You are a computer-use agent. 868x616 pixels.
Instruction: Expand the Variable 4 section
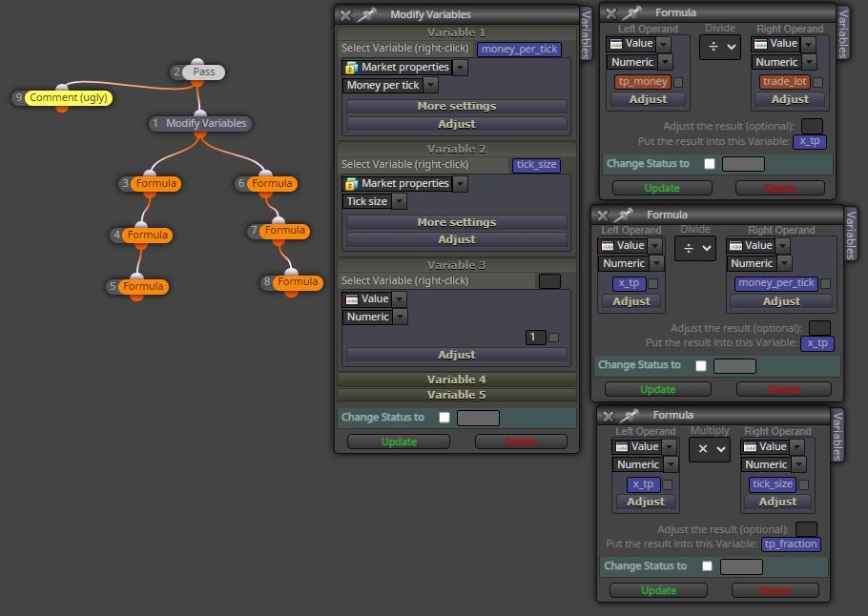457,380
